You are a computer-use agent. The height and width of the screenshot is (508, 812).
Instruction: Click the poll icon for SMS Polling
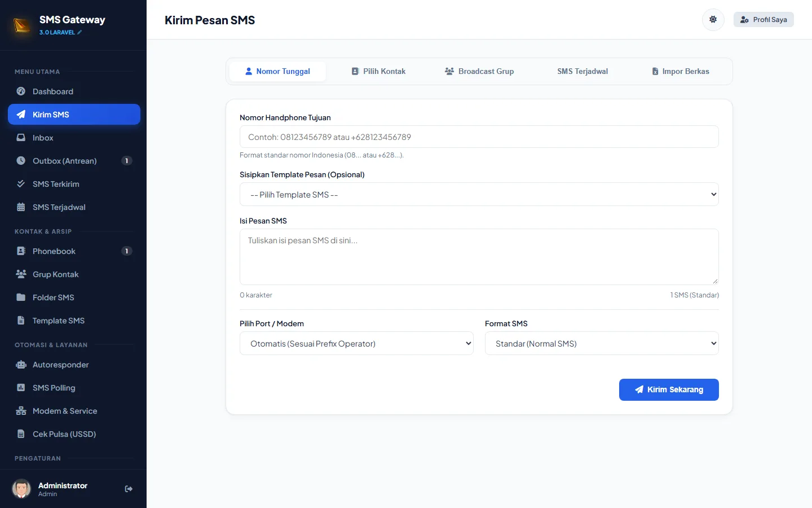coord(21,388)
